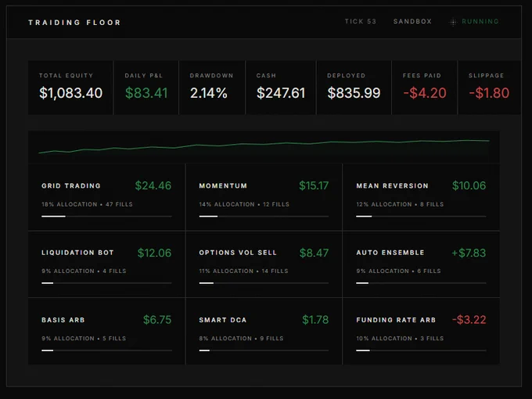This screenshot has height=399, width=532.
Task: Click Auto Ensemble +$7.83 value
Action: click(469, 253)
